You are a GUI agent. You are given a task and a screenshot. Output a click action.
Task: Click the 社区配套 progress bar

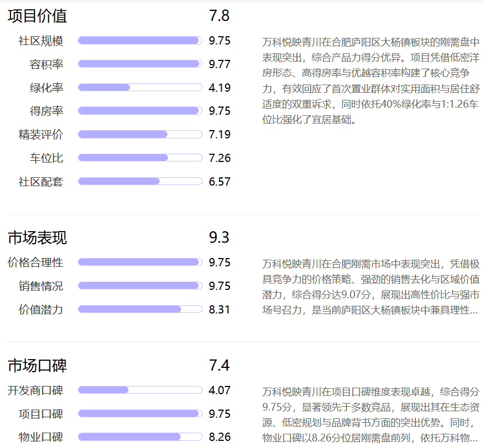tap(140, 181)
